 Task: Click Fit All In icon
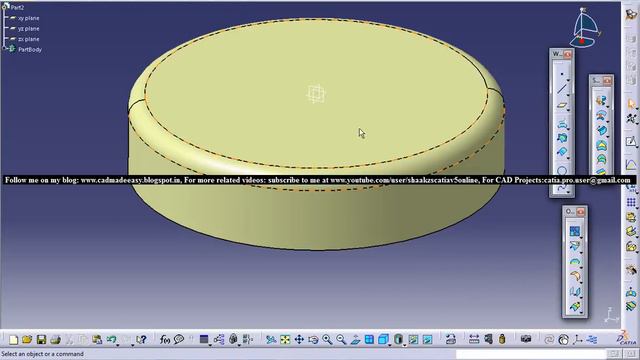point(285,340)
